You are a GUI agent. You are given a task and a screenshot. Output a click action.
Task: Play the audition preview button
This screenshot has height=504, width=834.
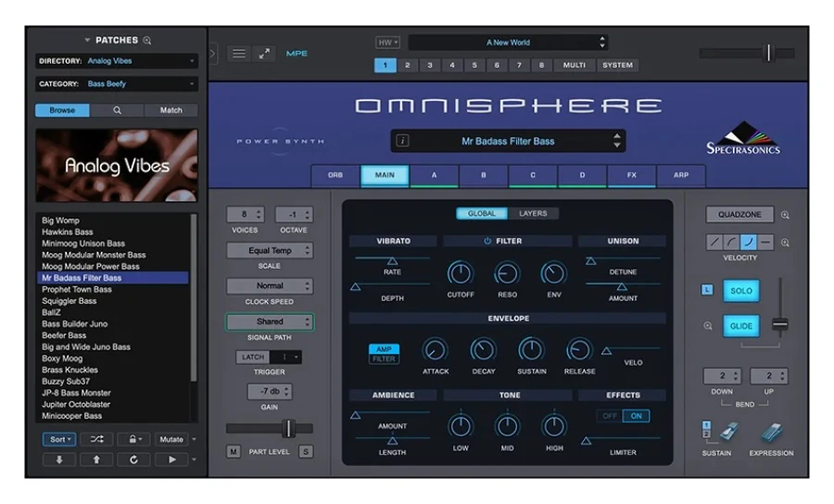coord(171,460)
